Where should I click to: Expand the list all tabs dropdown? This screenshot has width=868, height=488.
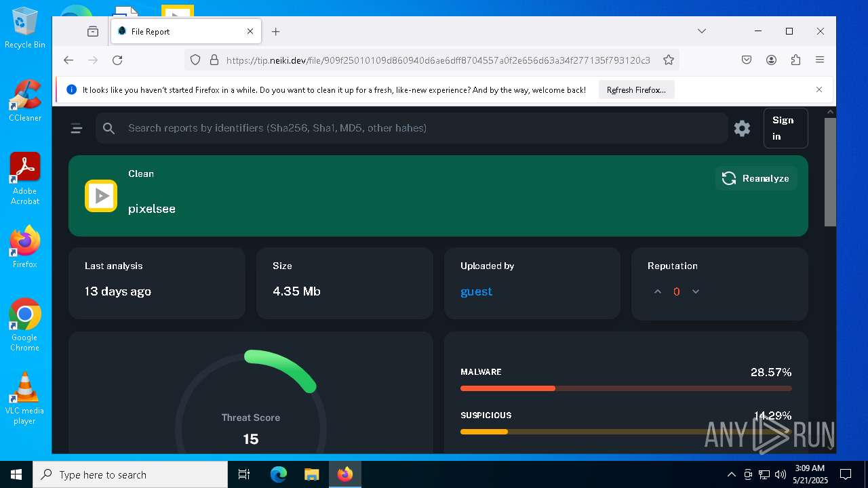point(702,31)
